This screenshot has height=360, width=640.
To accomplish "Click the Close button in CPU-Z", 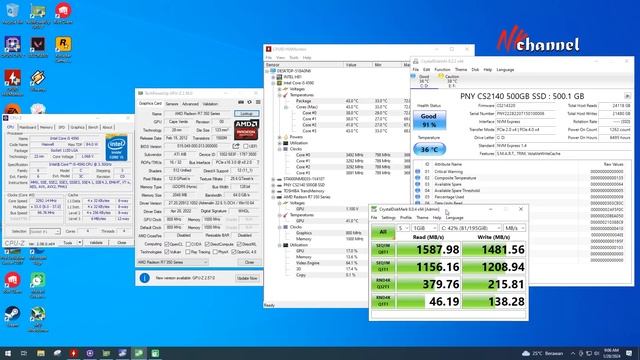I will [x=122, y=242].
